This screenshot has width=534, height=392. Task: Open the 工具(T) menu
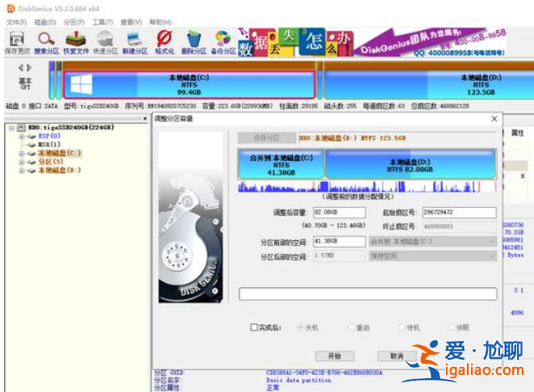[103, 22]
